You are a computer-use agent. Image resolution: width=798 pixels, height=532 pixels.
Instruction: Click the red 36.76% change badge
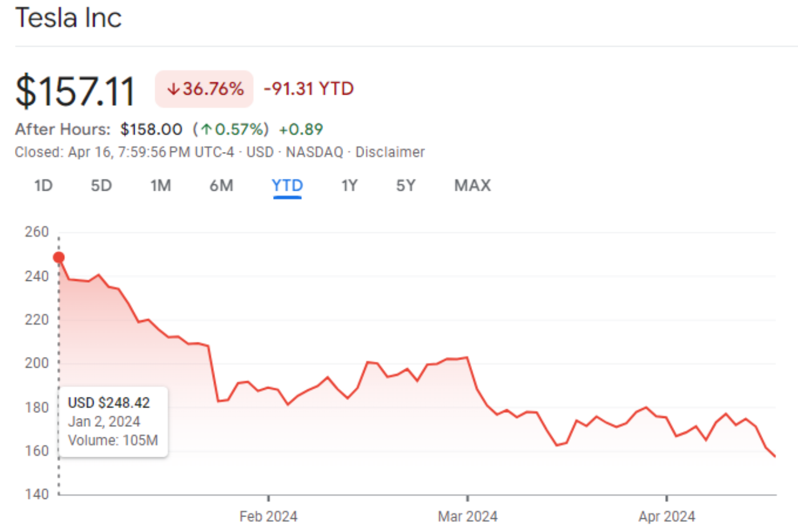click(x=204, y=89)
